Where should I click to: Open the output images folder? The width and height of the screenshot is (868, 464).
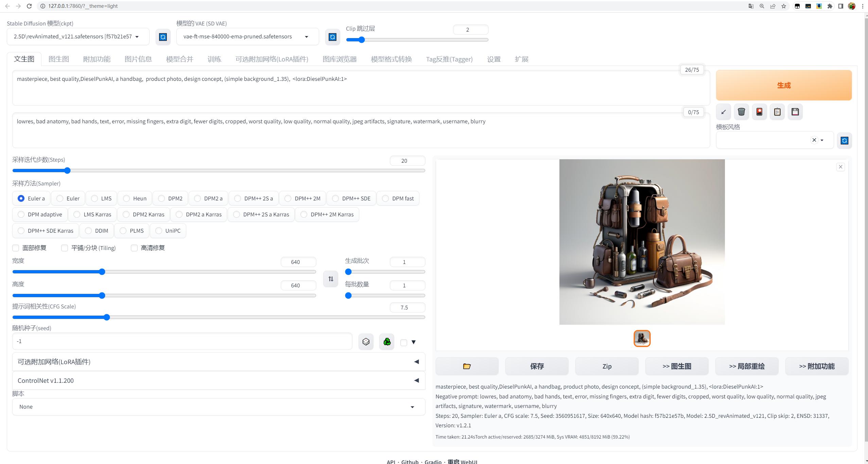(x=467, y=366)
